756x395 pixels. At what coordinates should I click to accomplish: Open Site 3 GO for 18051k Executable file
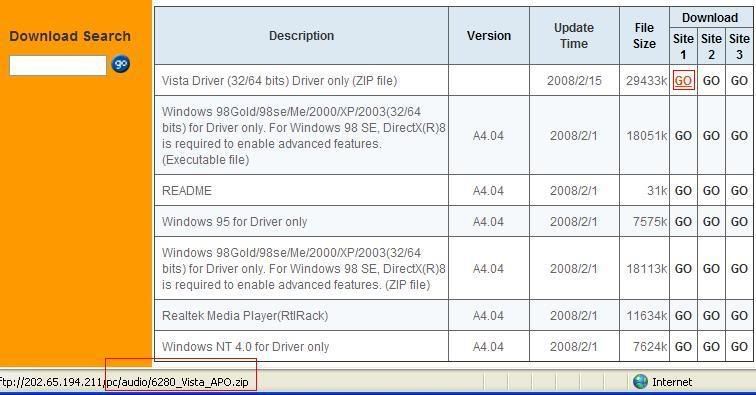pyautogui.click(x=739, y=136)
